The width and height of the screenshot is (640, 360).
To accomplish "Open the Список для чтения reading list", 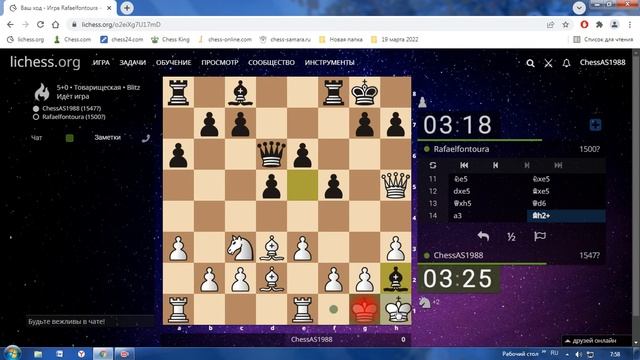I will (x=603, y=40).
